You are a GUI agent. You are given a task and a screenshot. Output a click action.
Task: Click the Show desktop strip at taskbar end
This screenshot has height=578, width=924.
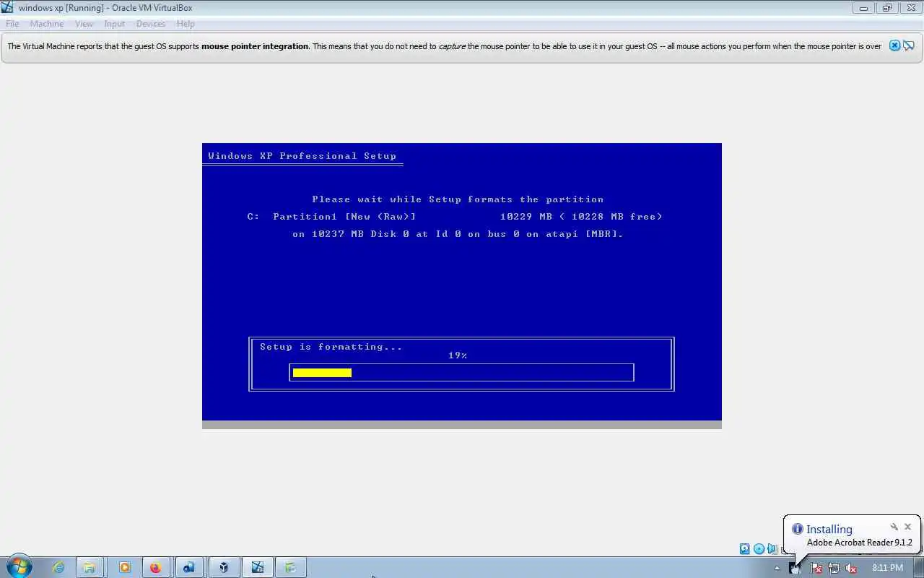coord(919,567)
